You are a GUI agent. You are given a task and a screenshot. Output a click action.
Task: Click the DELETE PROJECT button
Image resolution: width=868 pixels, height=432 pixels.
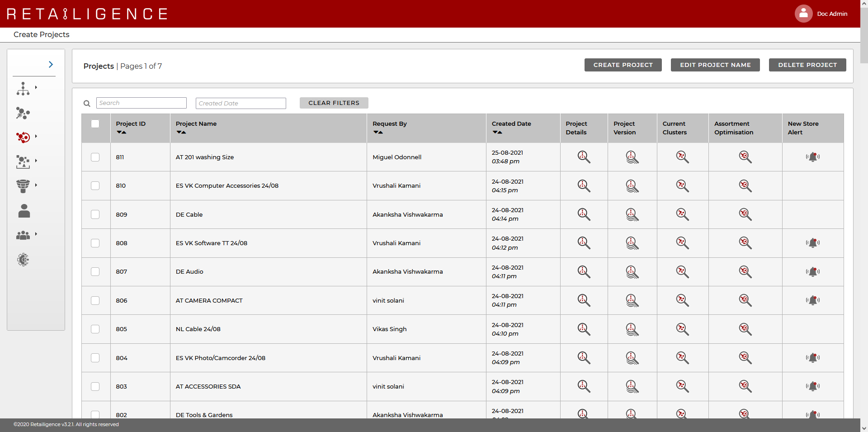(x=807, y=65)
